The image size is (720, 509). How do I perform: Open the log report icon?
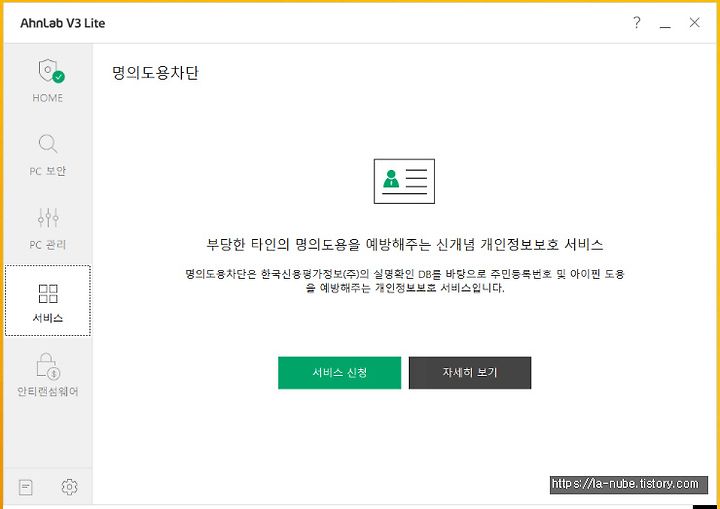26,487
